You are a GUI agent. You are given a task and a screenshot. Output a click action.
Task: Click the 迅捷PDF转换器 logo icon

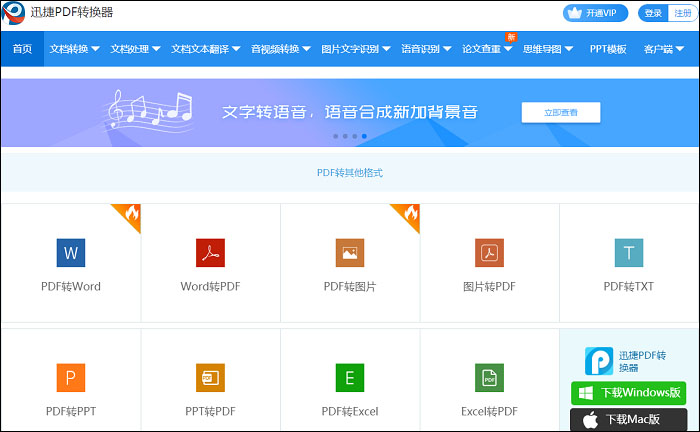coord(13,12)
